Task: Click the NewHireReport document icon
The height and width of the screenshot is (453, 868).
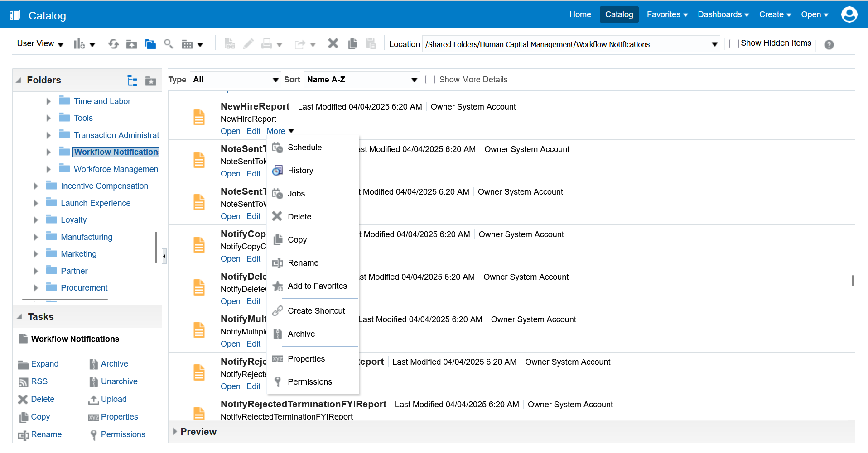Action: pos(199,117)
